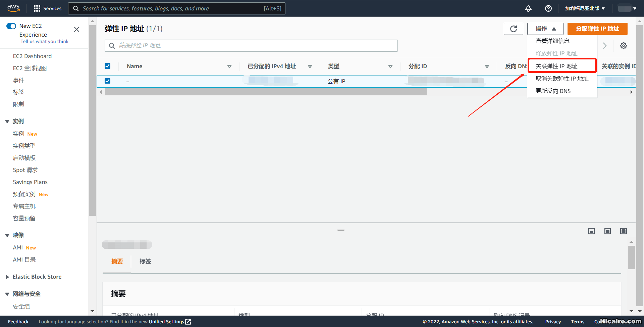Click the 分配弹性IP地址 button
Screen dimensions: 644x327
click(597, 29)
